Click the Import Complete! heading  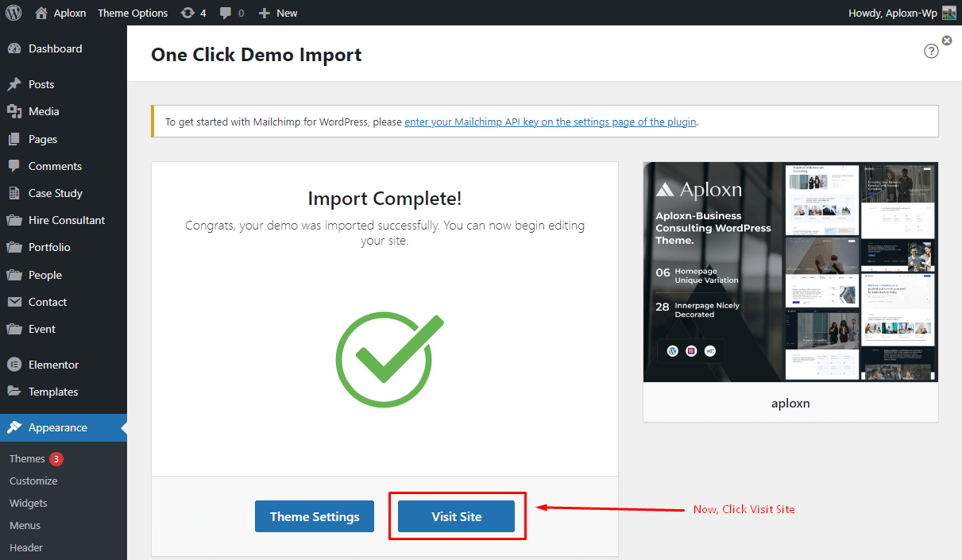[x=384, y=199]
